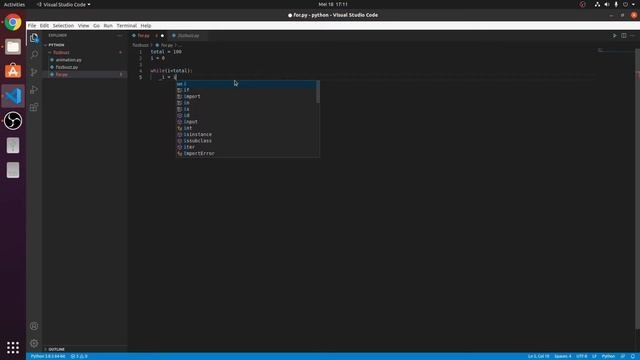The image size is (640, 360).
Task: Open OBS Studio from the dock
Action: (13, 120)
